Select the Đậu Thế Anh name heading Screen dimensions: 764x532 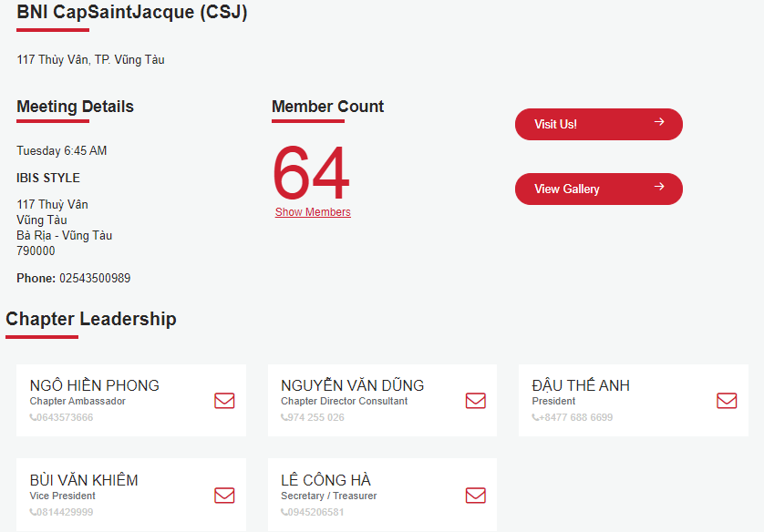tap(581, 385)
